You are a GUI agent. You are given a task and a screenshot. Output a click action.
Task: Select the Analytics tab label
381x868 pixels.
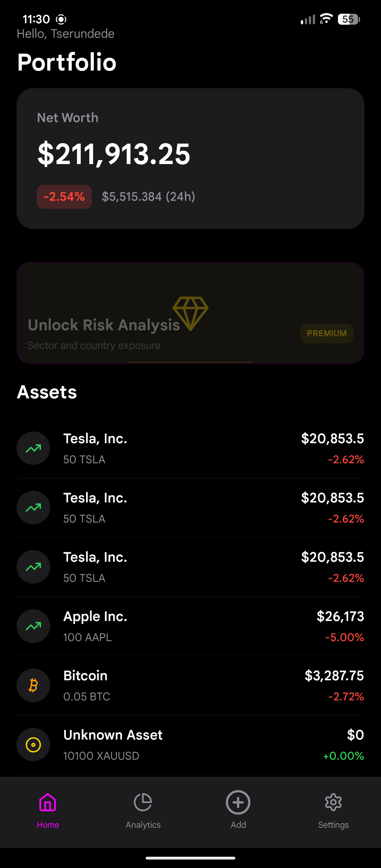pyautogui.click(x=143, y=825)
